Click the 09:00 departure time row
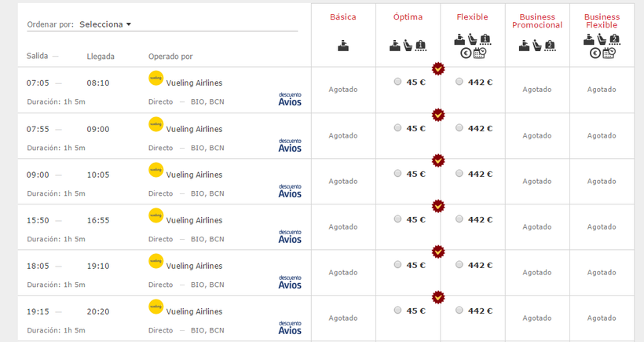Viewport: 644px width, 342px height. click(38, 175)
